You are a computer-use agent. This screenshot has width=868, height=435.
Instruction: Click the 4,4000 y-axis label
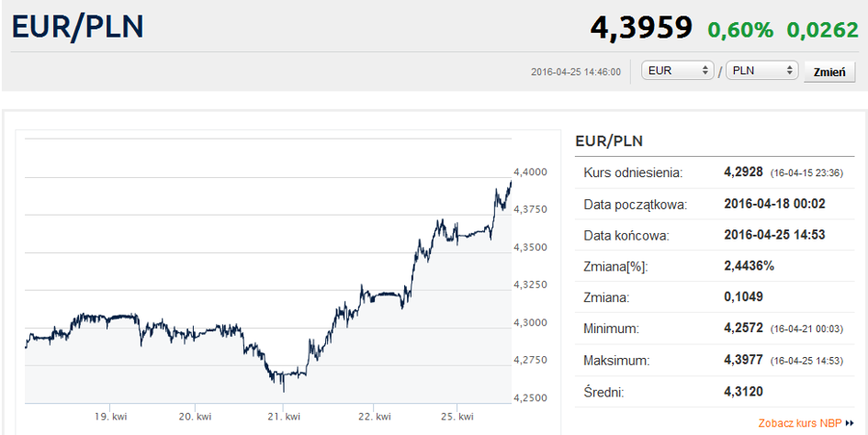click(529, 172)
